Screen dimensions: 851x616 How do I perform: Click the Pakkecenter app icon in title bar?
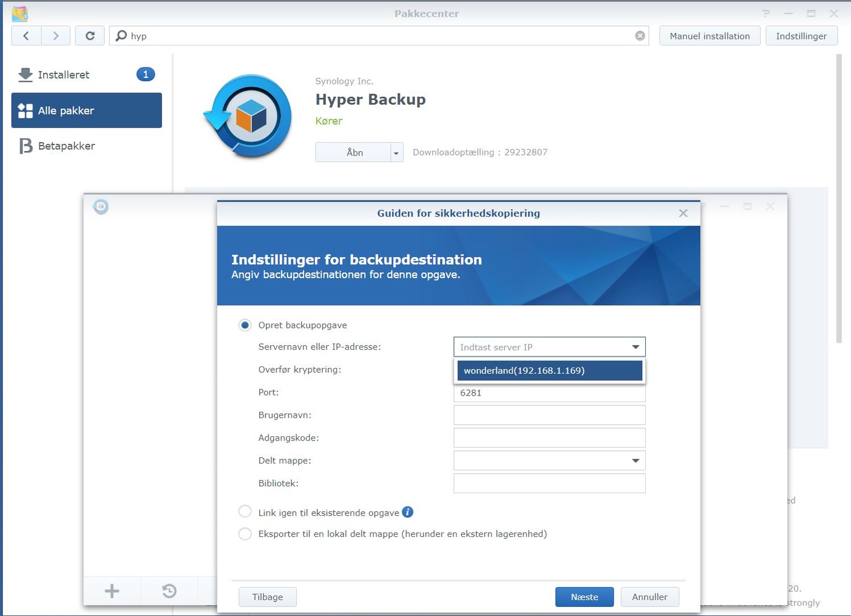coord(20,13)
